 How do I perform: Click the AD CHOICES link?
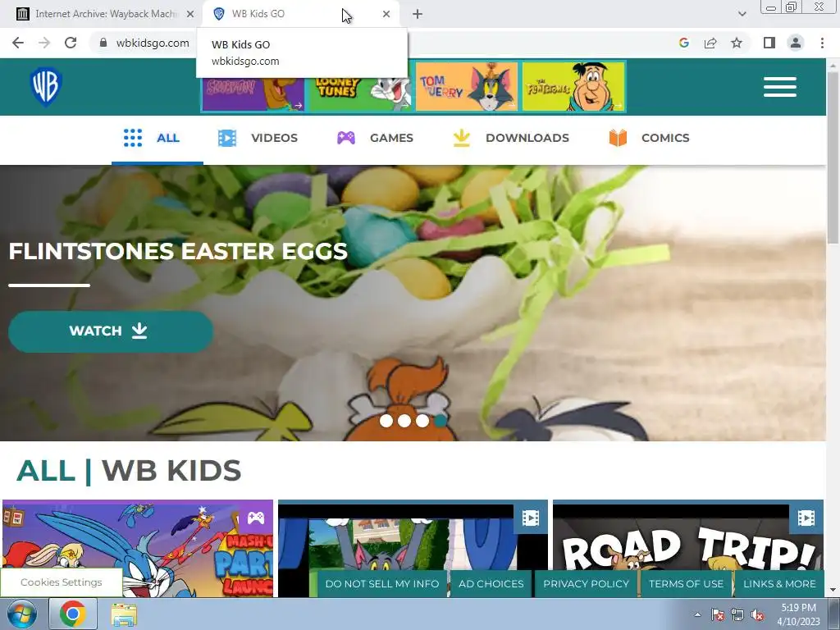tap(491, 584)
